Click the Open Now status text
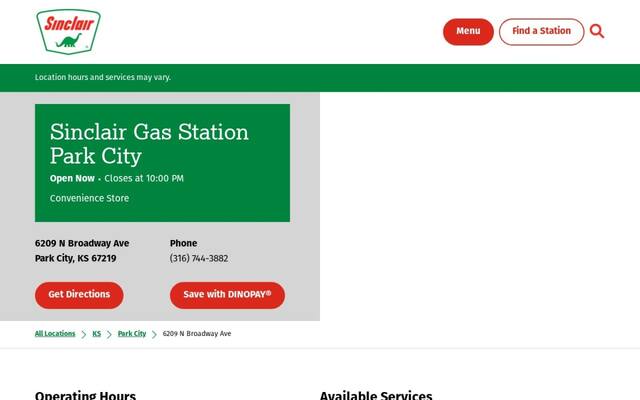The height and width of the screenshot is (400, 640). coord(72,178)
